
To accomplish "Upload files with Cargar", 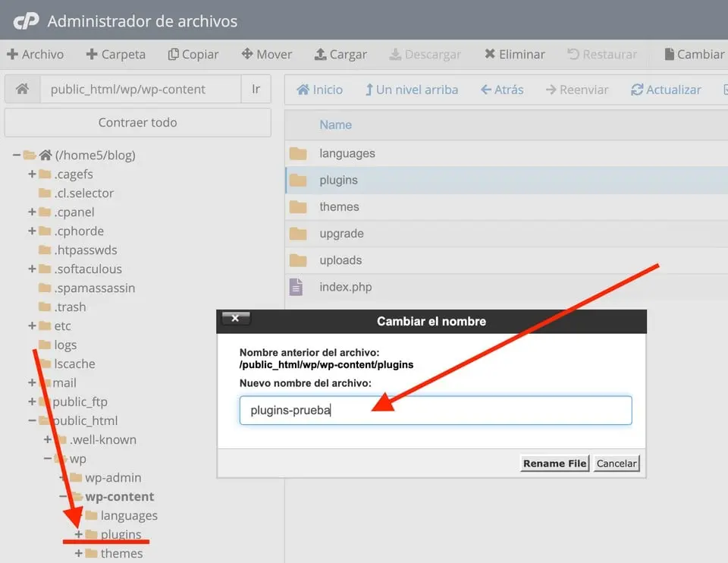I will click(340, 55).
